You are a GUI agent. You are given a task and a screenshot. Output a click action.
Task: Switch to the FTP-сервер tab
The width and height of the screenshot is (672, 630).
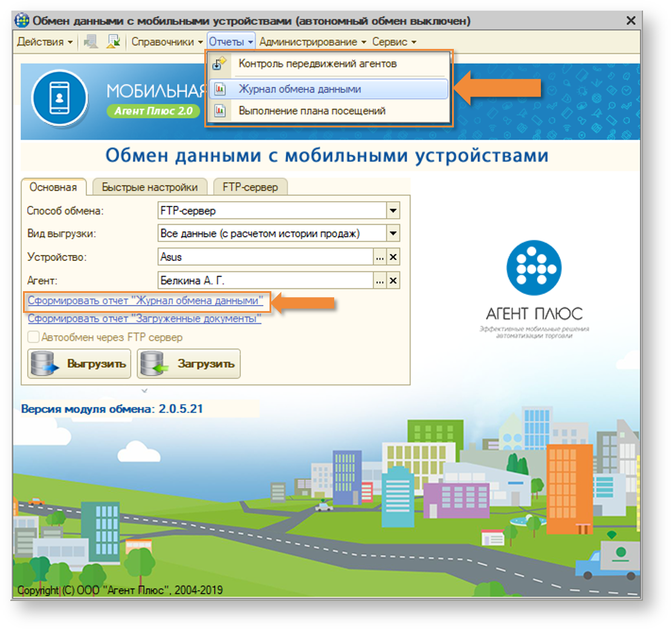pos(250,187)
